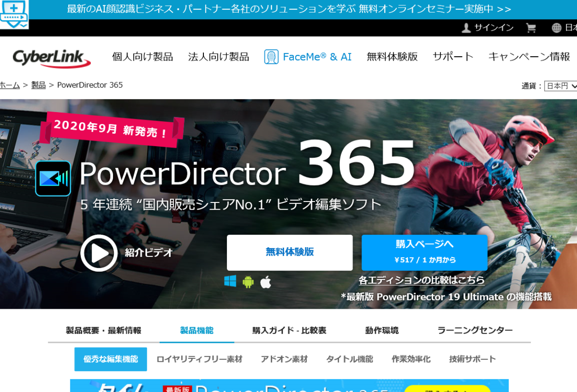Click the white 無料体験版 button
577x392 pixels.
[289, 253]
